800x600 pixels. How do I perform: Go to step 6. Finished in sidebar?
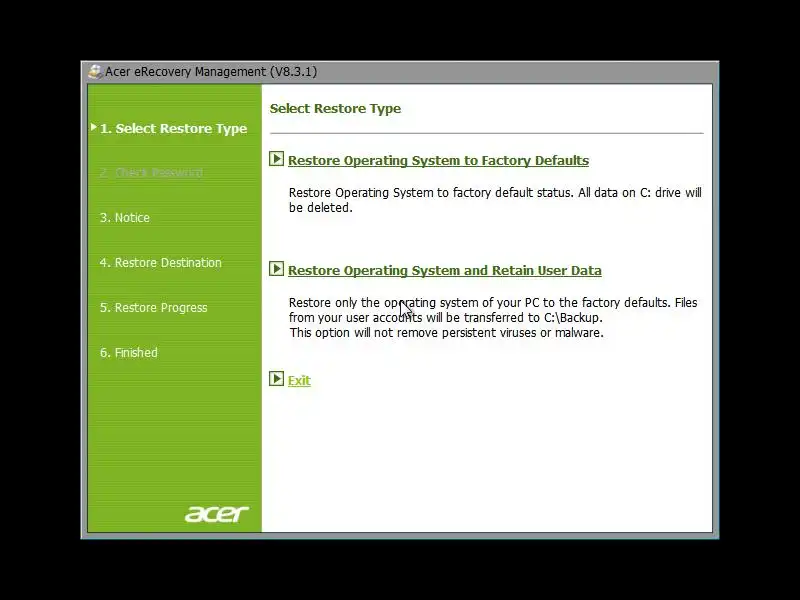(x=129, y=353)
